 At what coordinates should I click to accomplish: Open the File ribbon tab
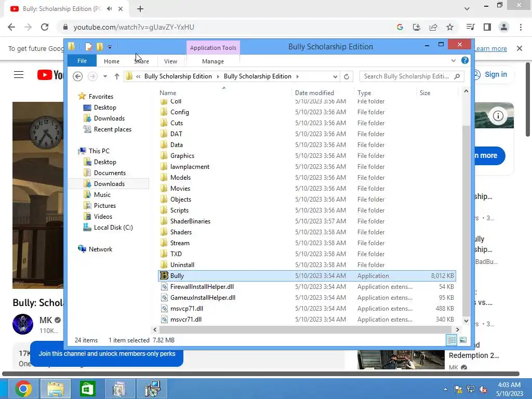(82, 61)
